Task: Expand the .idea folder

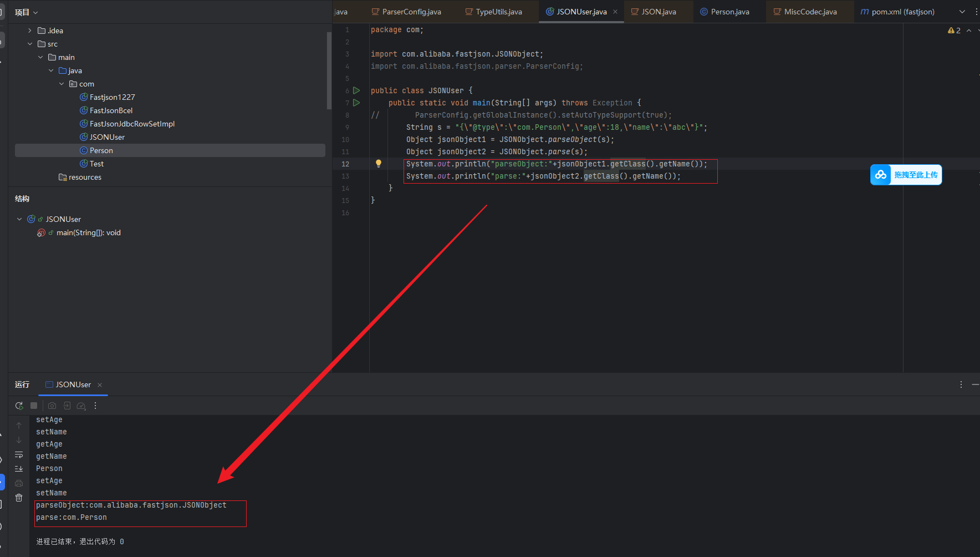Action: [30, 31]
